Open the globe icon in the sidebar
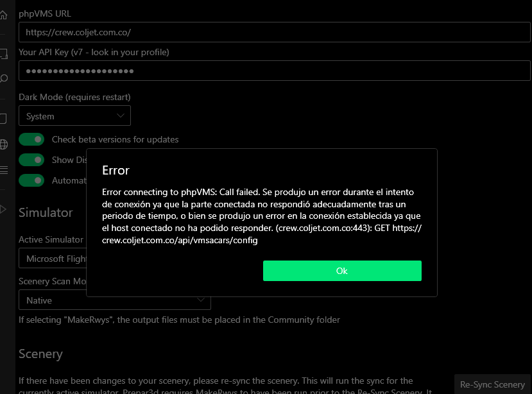This screenshot has height=394, width=532. pyautogui.click(x=4, y=144)
